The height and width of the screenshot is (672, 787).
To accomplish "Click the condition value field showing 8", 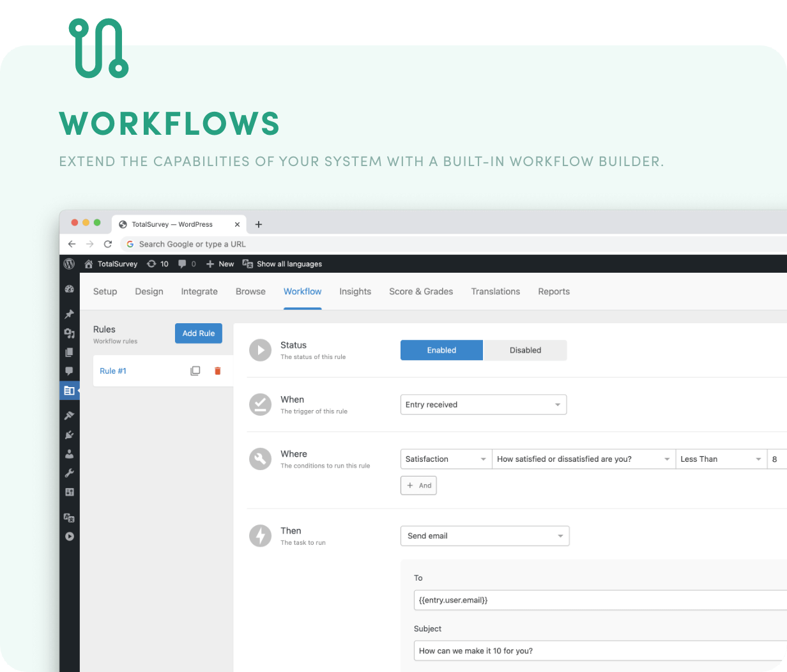I will [777, 459].
